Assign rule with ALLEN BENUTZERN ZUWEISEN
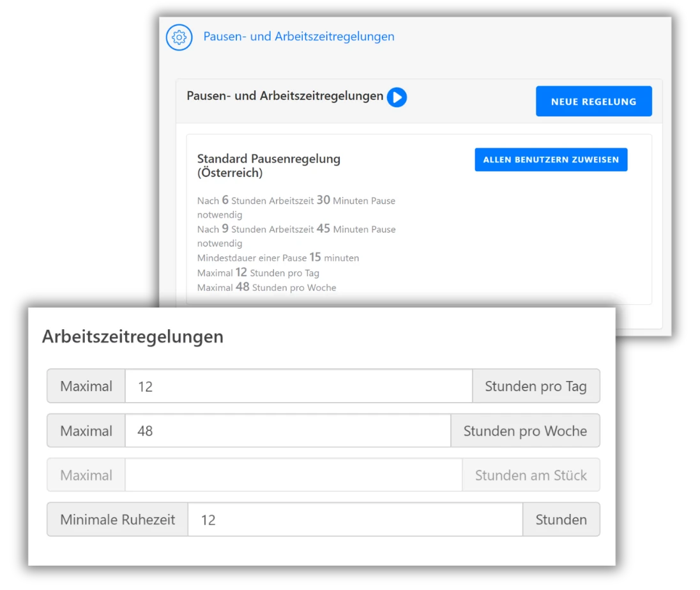Screen dimensions: 700x590 point(551,159)
